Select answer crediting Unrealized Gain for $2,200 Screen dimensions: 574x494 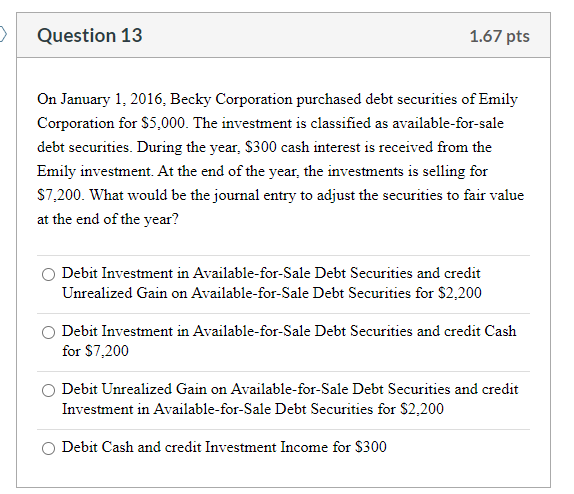tap(48, 274)
